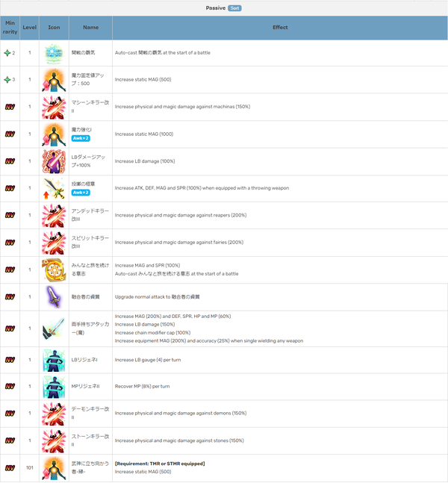Click the Passive section title
The height and width of the screenshot is (483, 448).
[216, 8]
